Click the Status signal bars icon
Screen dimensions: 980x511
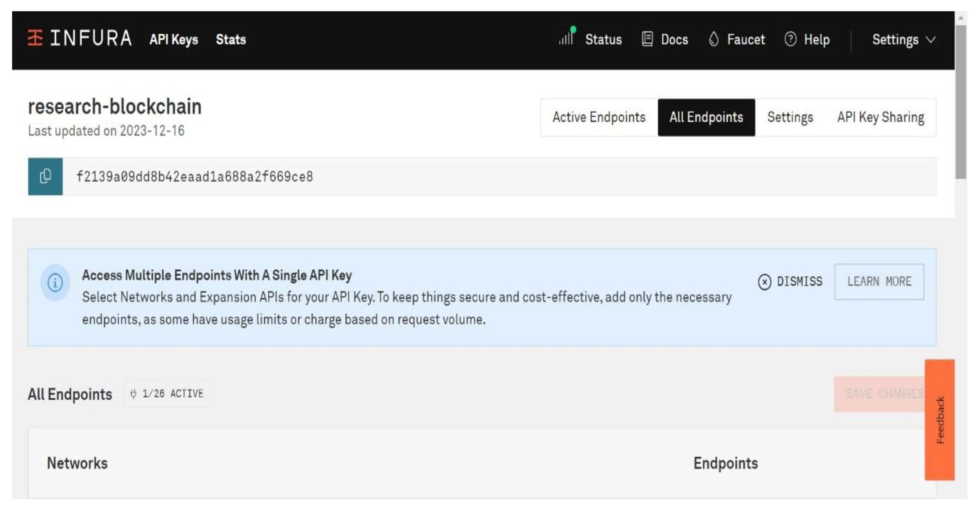click(x=567, y=37)
